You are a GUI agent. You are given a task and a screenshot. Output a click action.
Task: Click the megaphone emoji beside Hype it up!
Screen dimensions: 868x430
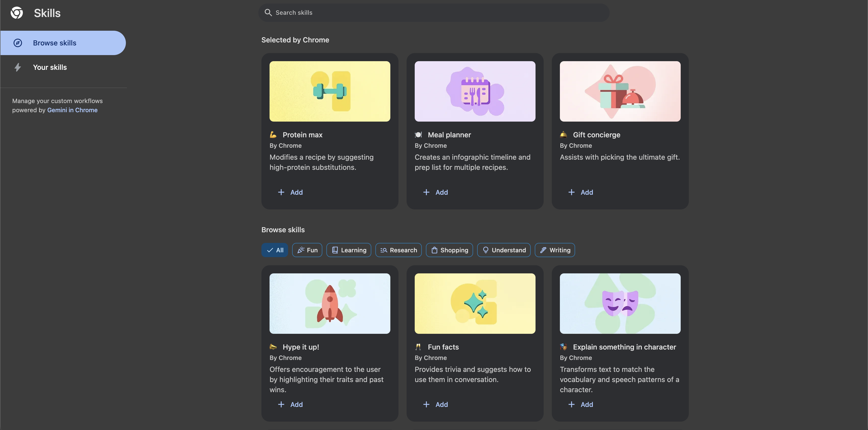(x=273, y=347)
